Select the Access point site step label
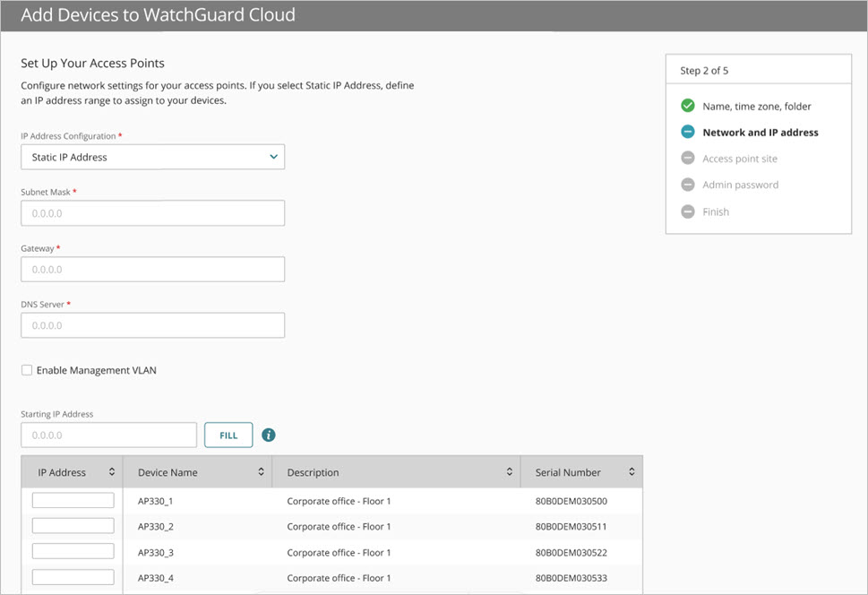The image size is (868, 595). tap(754, 158)
